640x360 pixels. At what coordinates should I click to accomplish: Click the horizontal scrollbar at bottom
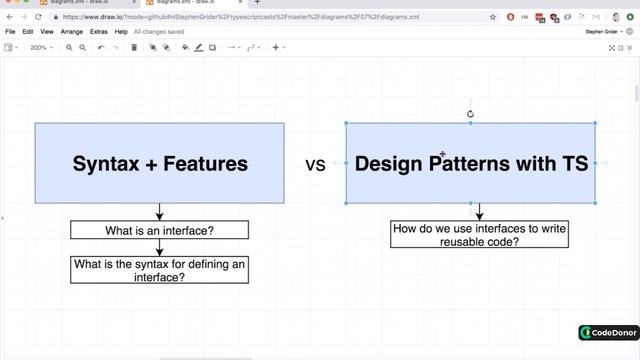(206, 359)
